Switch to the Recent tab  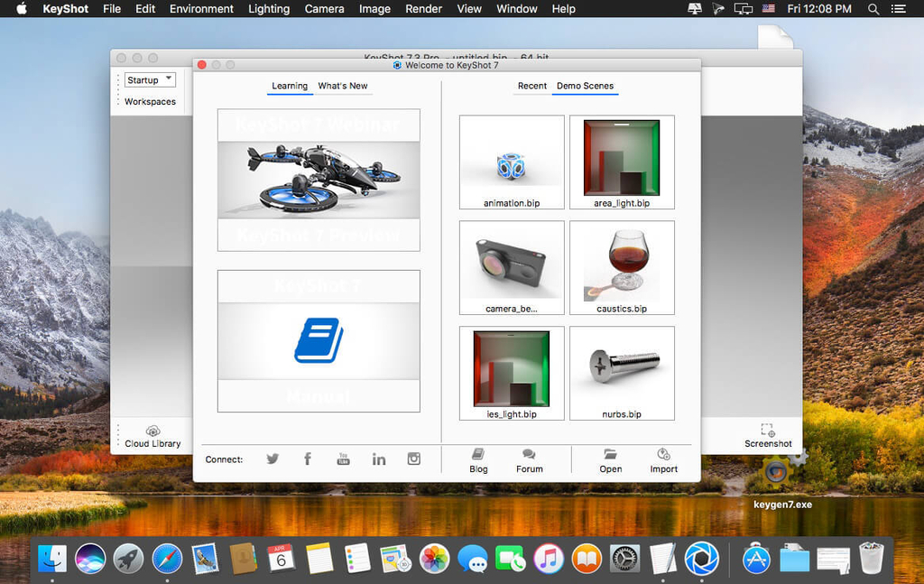531,86
